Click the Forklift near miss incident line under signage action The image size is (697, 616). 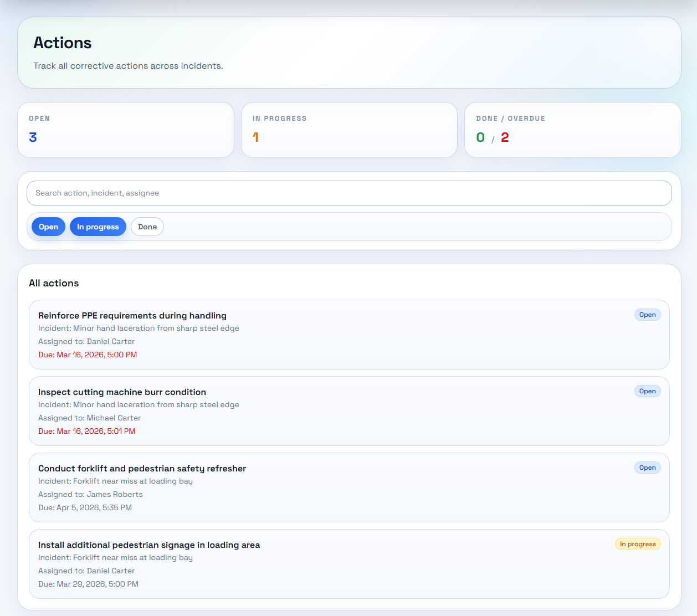(115, 557)
